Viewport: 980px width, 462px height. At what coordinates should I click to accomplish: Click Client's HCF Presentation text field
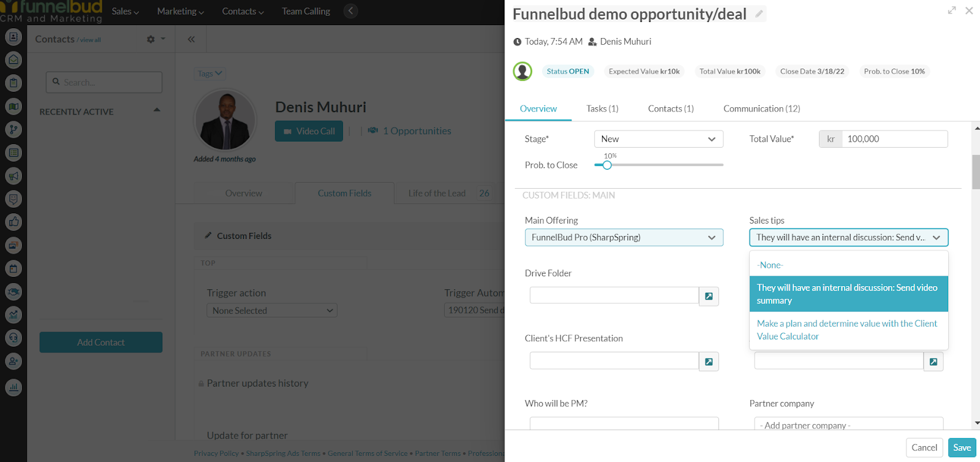(614, 361)
